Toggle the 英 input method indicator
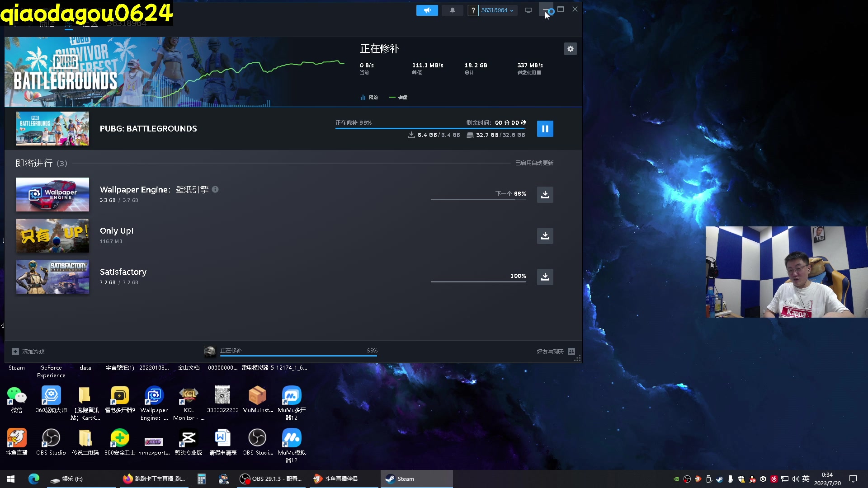Viewport: 868px width, 488px height. [x=806, y=479]
